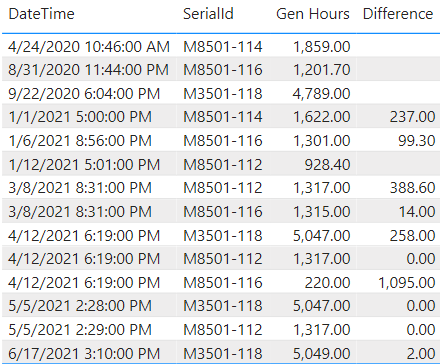Screen dimensions: 440x364
Task: Click the Gen Hours value 1,301.00
Action: click(x=322, y=141)
